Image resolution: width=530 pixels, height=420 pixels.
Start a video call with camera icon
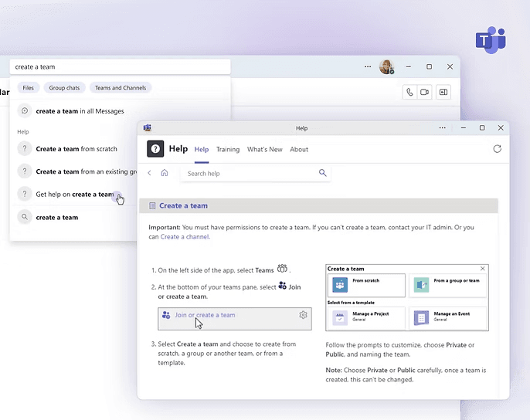(425, 92)
